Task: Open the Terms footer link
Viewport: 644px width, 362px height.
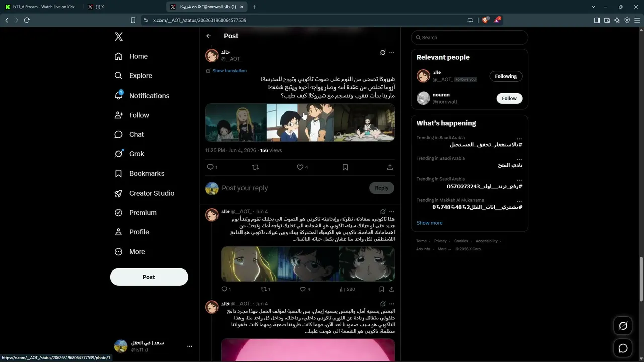Action: tap(421, 241)
